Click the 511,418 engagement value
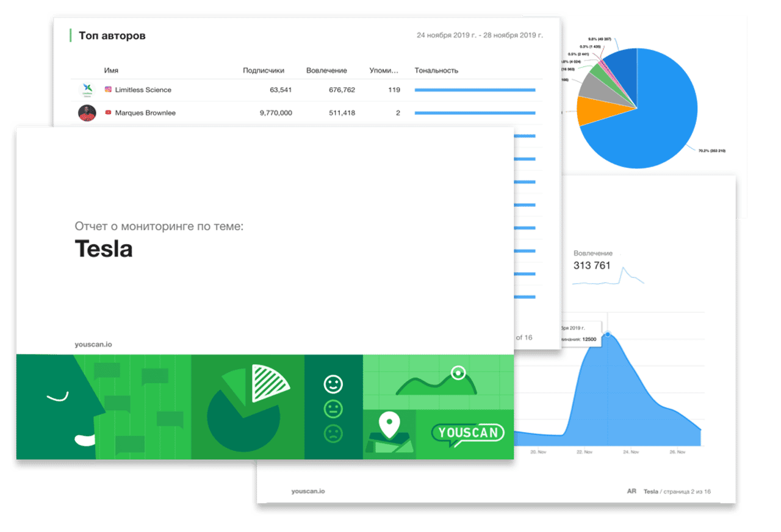 (x=342, y=113)
